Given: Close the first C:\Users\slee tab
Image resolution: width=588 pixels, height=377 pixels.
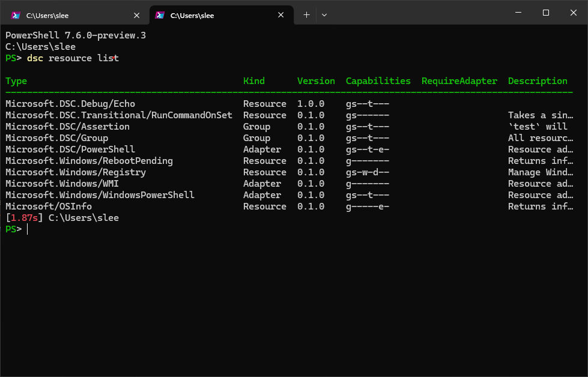Looking at the screenshot, I should pos(136,16).
